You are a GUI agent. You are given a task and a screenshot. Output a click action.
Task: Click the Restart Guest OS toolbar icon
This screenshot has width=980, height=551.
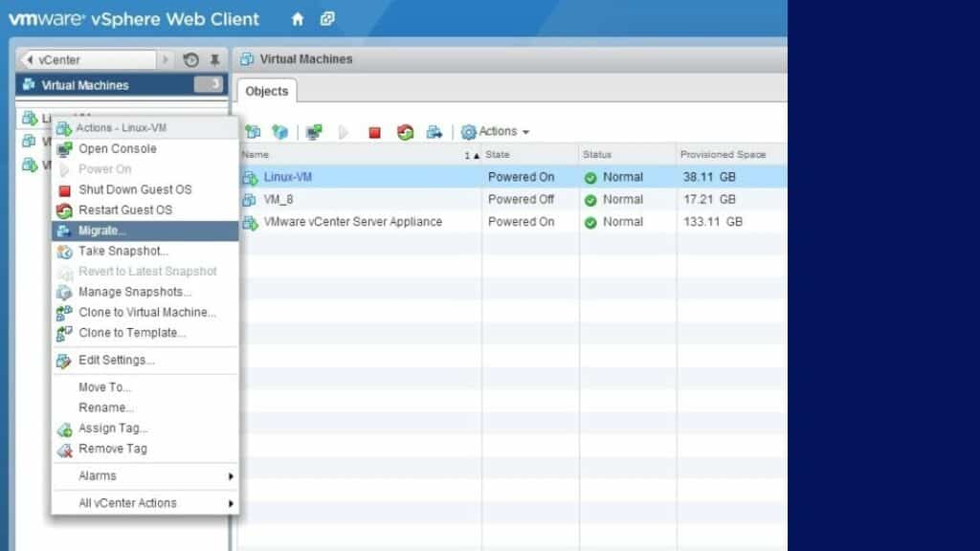click(407, 131)
